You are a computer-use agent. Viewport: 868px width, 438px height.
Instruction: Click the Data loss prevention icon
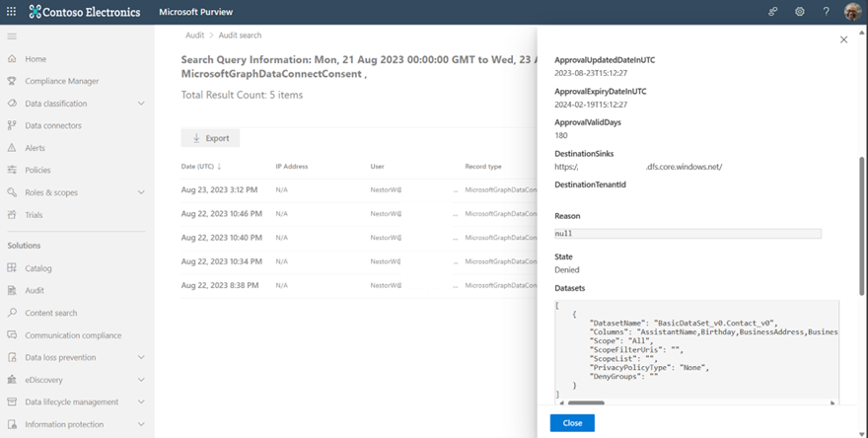[x=12, y=357]
